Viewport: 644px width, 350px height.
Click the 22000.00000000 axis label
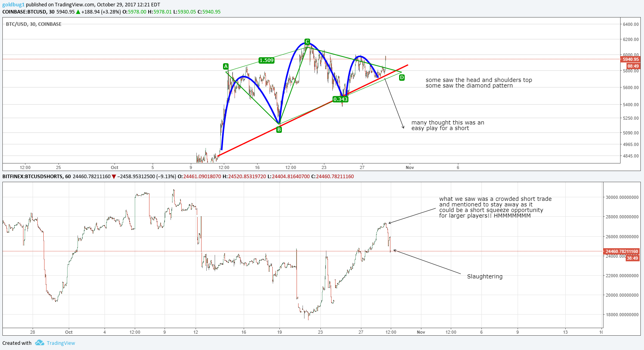(x=622, y=276)
